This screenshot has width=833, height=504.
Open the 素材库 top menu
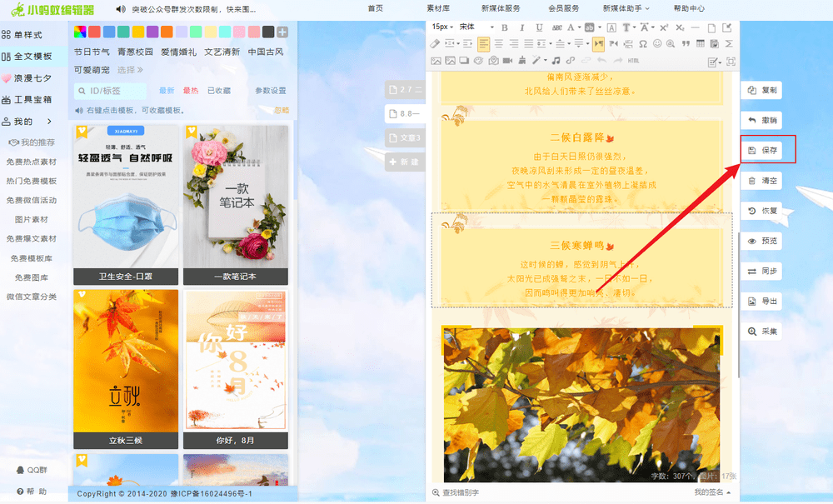tap(438, 8)
